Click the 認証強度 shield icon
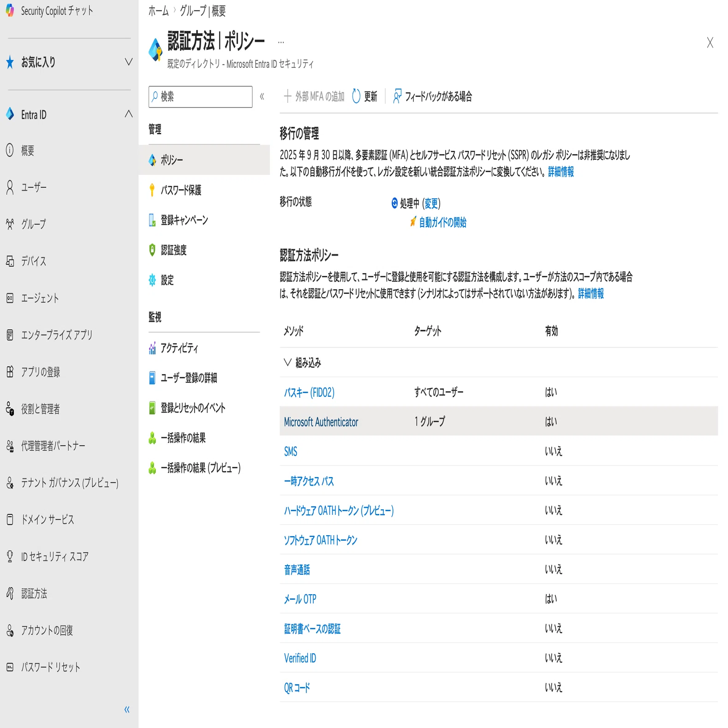Viewport: 728px width, 728px height. [x=152, y=250]
